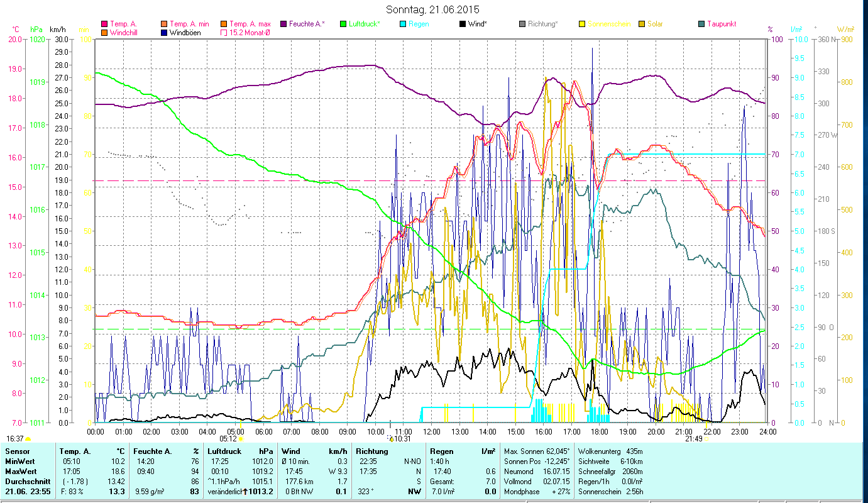The width and height of the screenshot is (868, 503).
Task: Click the black Wind* legend swatch
Action: (x=463, y=24)
